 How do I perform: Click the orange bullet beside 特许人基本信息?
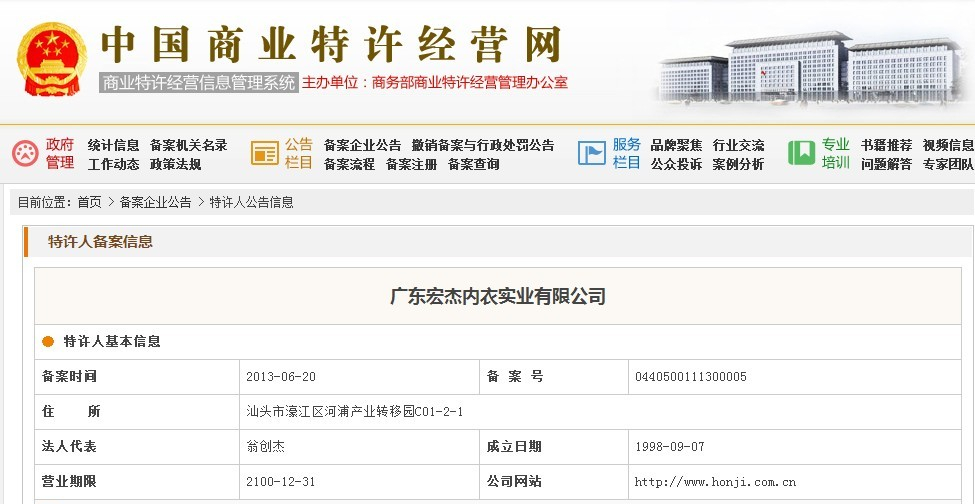pyautogui.click(x=48, y=342)
